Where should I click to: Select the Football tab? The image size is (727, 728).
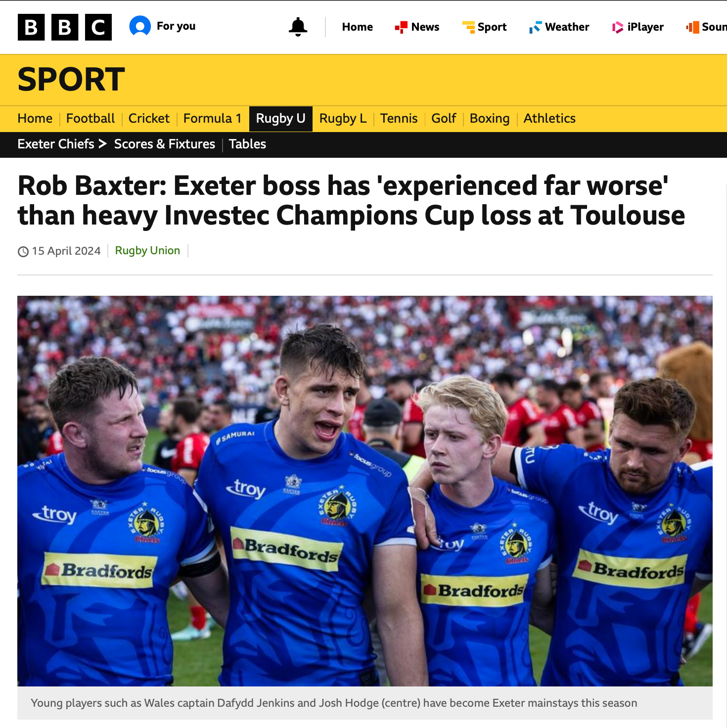pyautogui.click(x=91, y=119)
